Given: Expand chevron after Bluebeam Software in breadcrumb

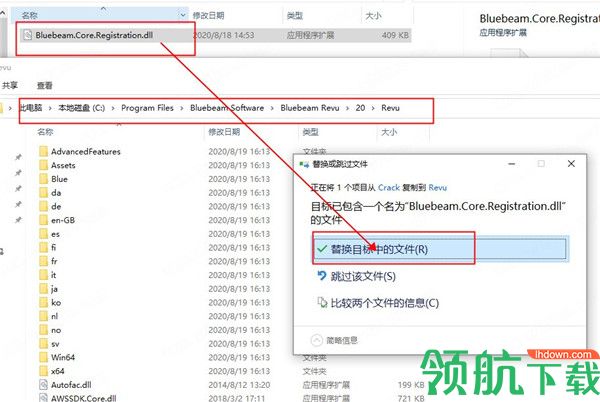Looking at the screenshot, I should coord(272,109).
